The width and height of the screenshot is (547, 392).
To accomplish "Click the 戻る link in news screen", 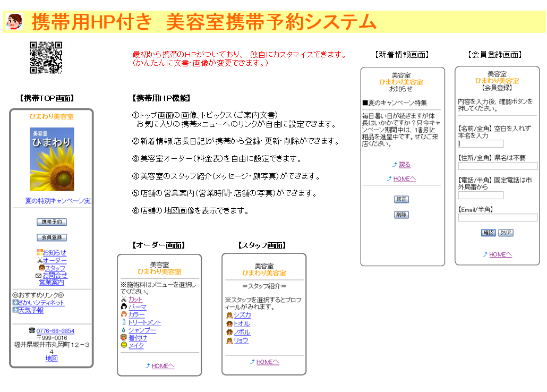I will (x=404, y=165).
